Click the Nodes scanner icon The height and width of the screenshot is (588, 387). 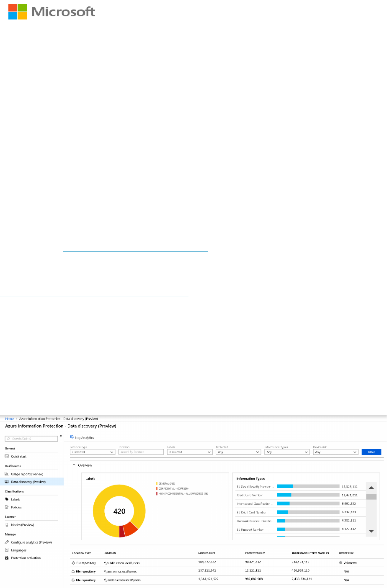pyautogui.click(x=7, y=525)
